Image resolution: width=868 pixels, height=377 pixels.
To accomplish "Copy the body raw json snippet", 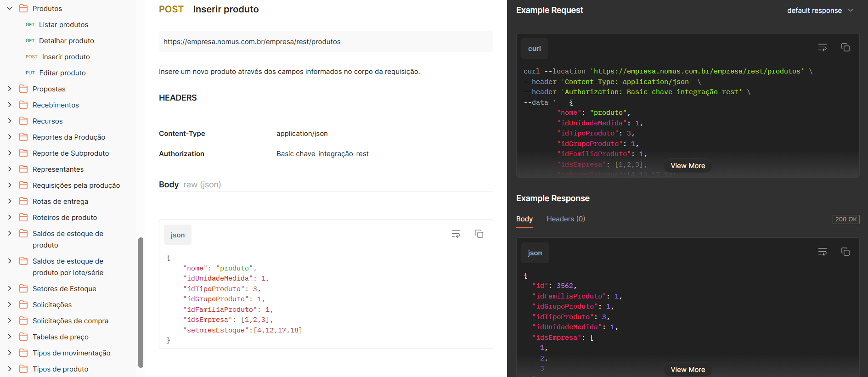I will click(x=479, y=234).
